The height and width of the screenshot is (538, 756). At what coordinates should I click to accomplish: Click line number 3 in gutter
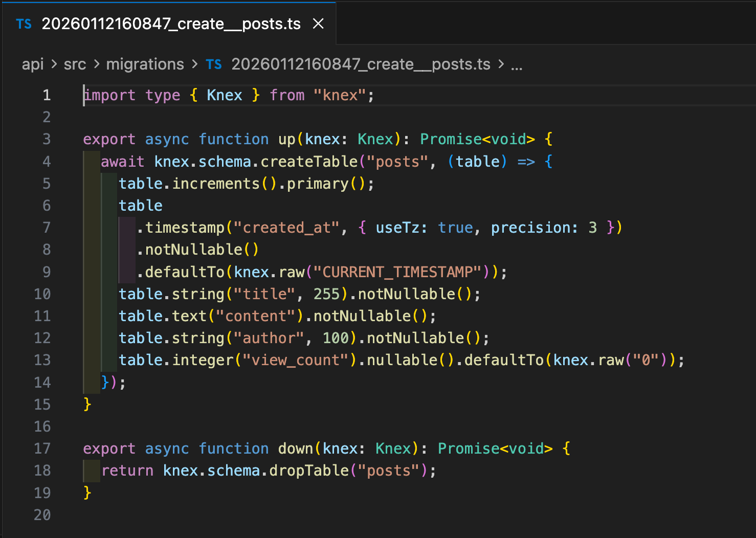(47, 139)
